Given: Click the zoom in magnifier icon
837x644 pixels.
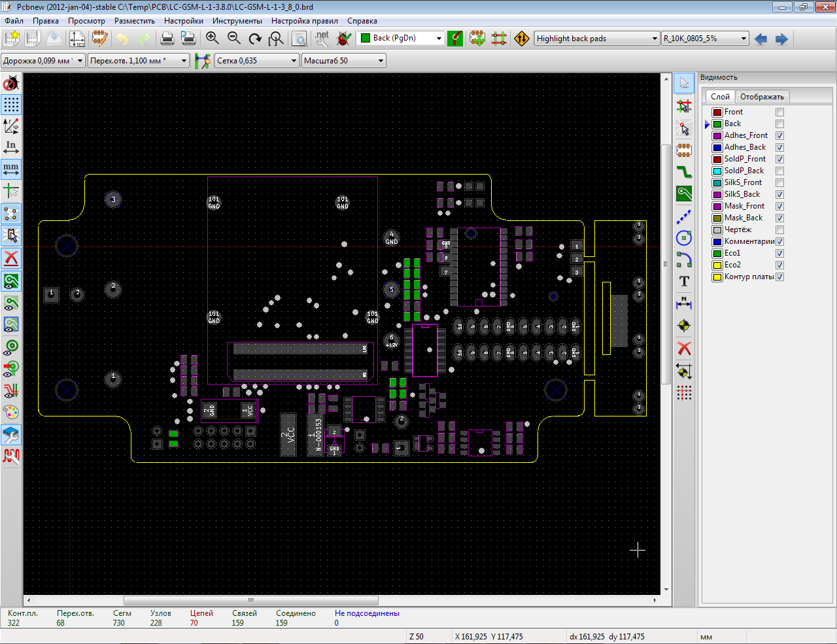Looking at the screenshot, I should point(212,39).
